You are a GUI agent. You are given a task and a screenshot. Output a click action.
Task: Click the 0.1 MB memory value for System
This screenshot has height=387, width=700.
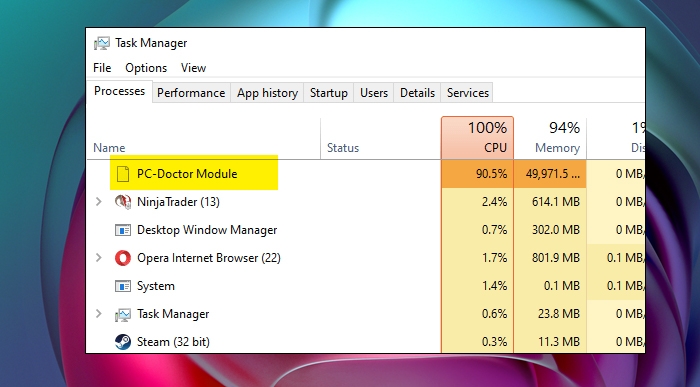[x=562, y=286]
